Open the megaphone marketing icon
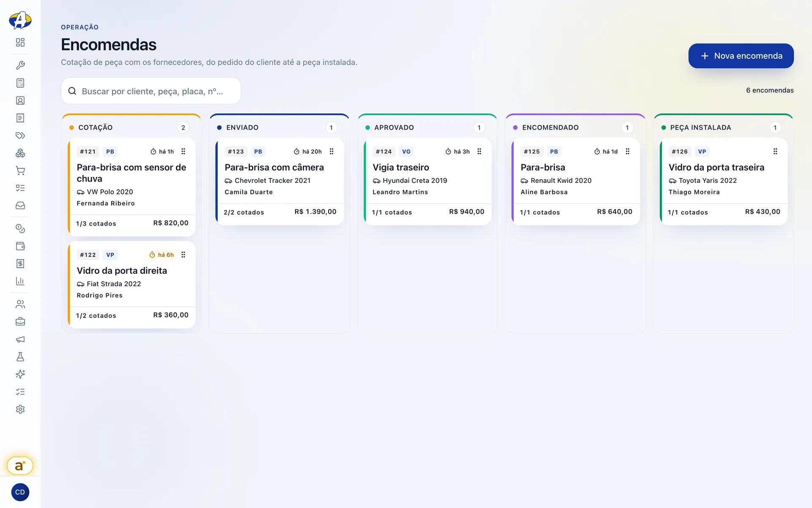Image resolution: width=812 pixels, height=508 pixels. [x=20, y=340]
